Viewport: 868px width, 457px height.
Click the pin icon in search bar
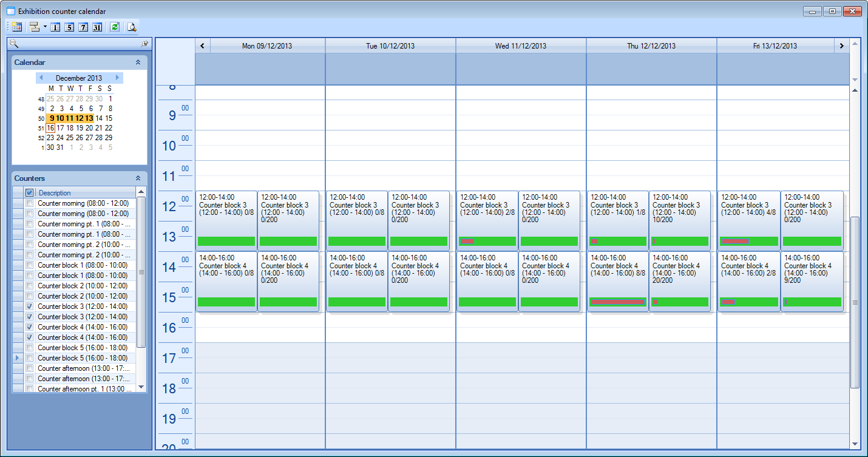[x=144, y=44]
